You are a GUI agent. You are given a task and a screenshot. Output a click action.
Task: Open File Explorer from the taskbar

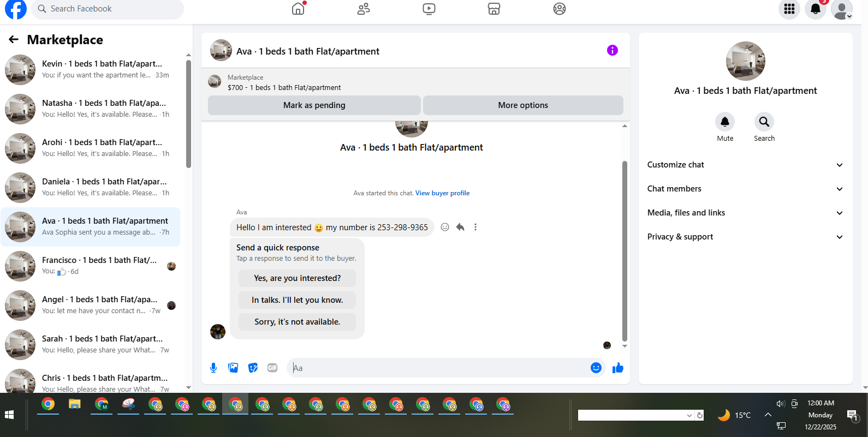click(75, 404)
